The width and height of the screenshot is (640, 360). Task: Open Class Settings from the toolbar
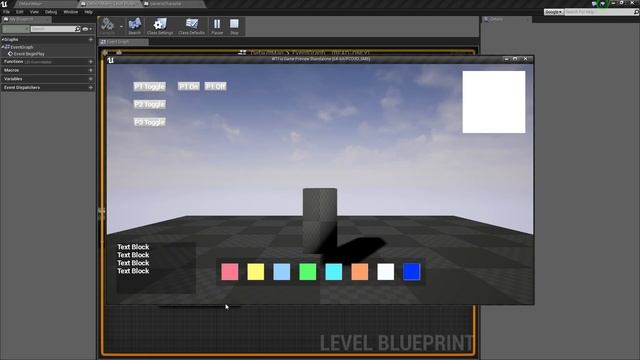click(x=160, y=26)
